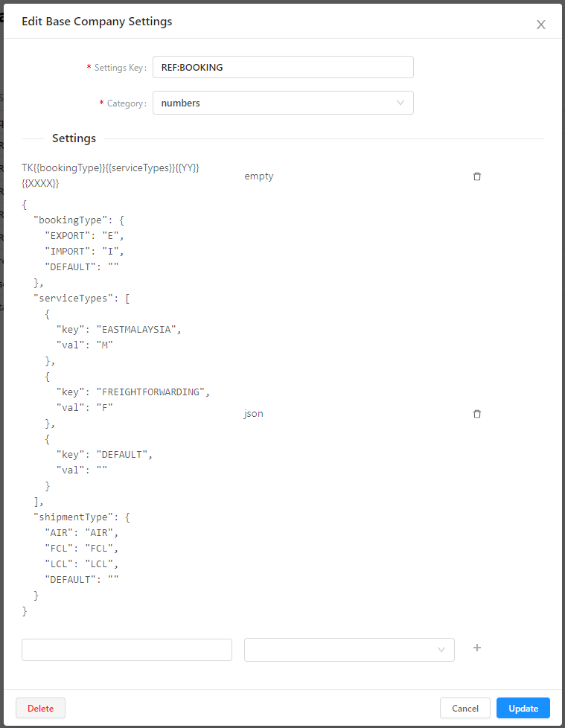Click the Settings section heading
Screen dimensions: 565x728
[x=74, y=138]
